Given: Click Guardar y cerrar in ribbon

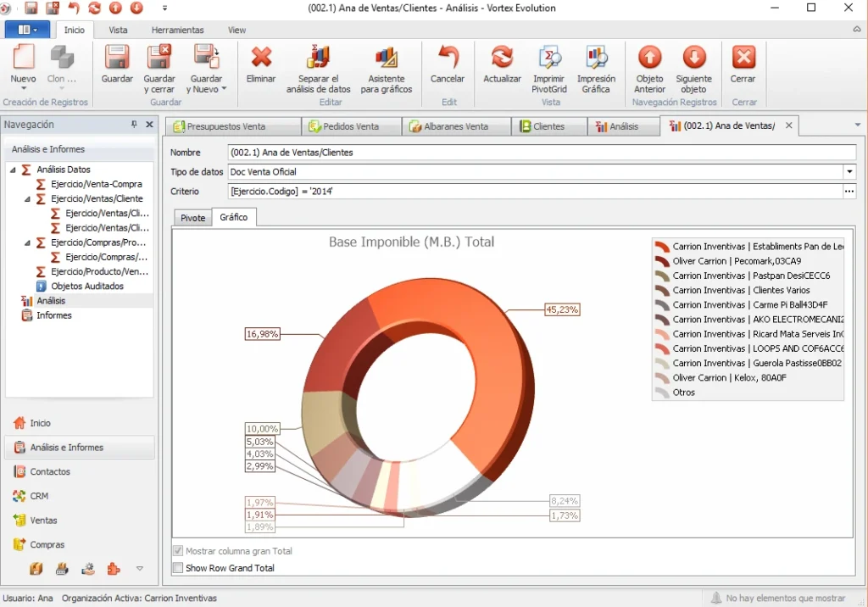Looking at the screenshot, I should click(159, 70).
